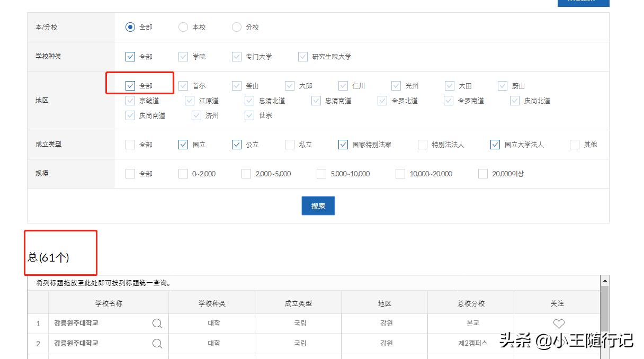644x359 pixels.
Task: Select the 分校 radio button
Action: 236,27
